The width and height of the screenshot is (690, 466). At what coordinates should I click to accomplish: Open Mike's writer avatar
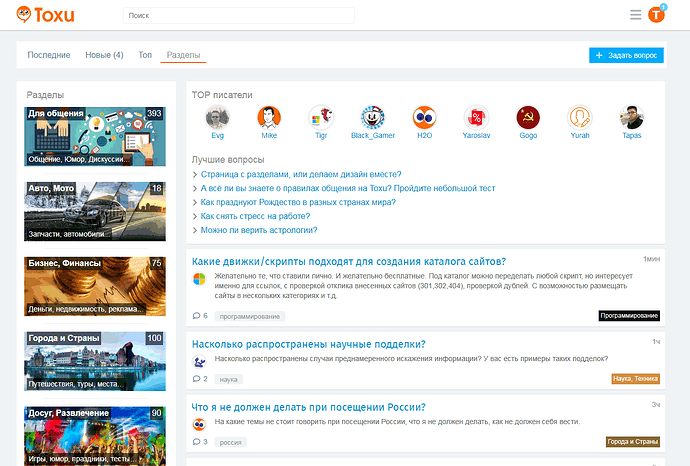coord(269,117)
